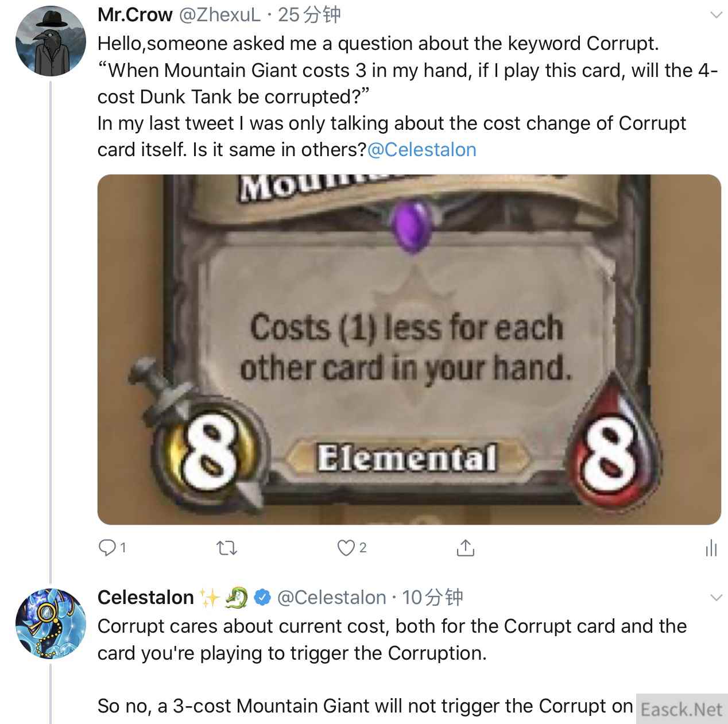
Task: Open Mr.Crow's tweet text about Corrupt
Action: [408, 96]
